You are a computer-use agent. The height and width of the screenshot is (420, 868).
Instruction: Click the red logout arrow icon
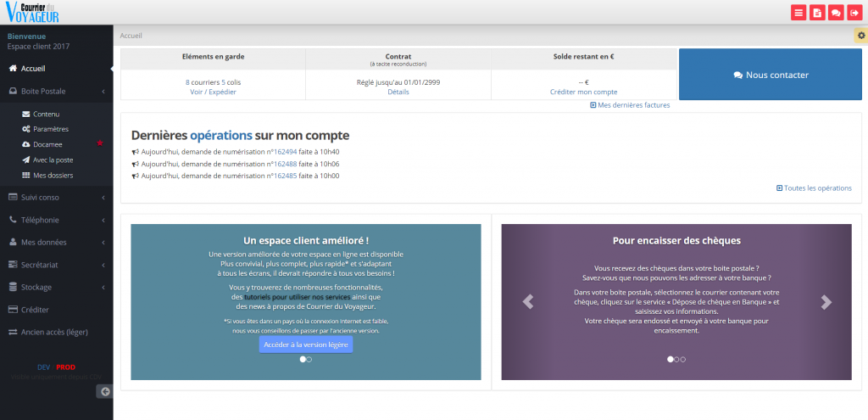(x=854, y=13)
